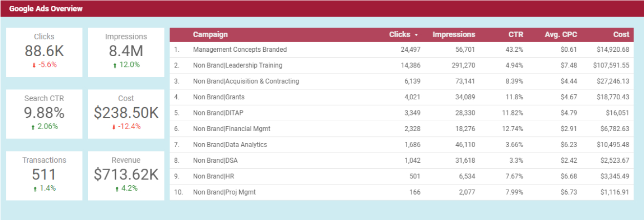Sort table by Avg. CPC header
This screenshot has height=220, width=644.
point(561,35)
